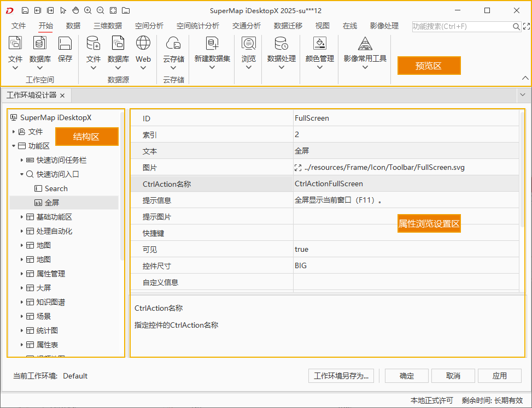Collapse the ribbon with the chevron arrow
The image size is (532, 408).
coord(525,78)
